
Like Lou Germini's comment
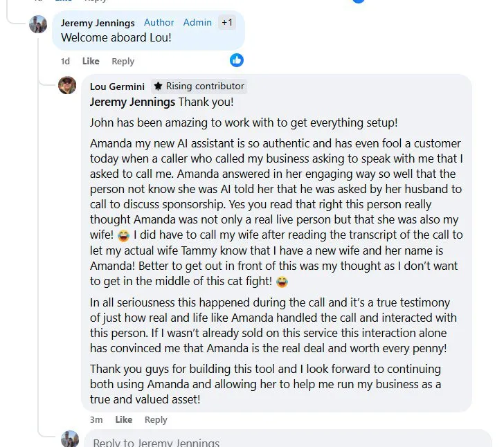pos(124,419)
